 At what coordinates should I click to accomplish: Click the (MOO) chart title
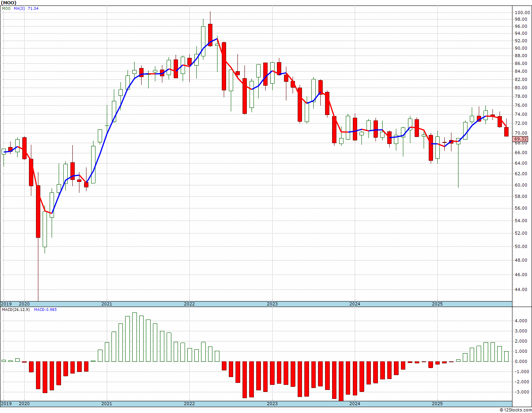[9, 3]
